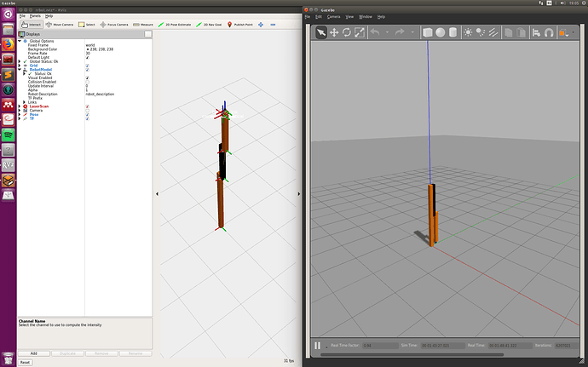This screenshot has height=367, width=588.
Task: Switch Gazebo to rotate mode
Action: pyautogui.click(x=347, y=32)
